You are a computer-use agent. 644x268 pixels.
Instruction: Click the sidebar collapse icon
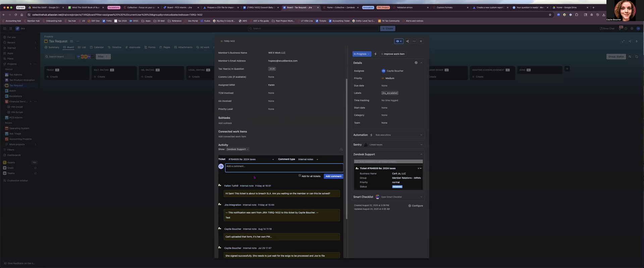pos(5,28)
